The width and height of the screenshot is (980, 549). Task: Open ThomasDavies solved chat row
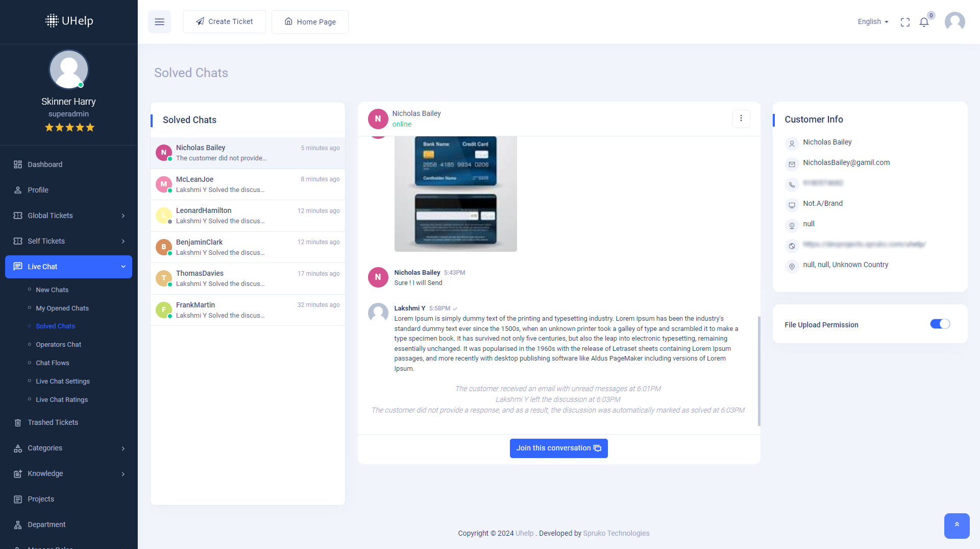tap(248, 278)
